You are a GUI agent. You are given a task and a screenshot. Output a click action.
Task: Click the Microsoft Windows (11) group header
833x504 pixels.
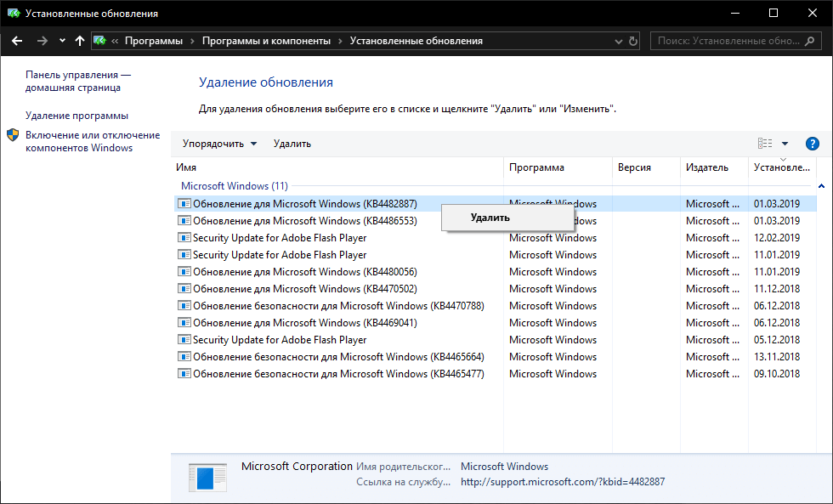tap(235, 186)
